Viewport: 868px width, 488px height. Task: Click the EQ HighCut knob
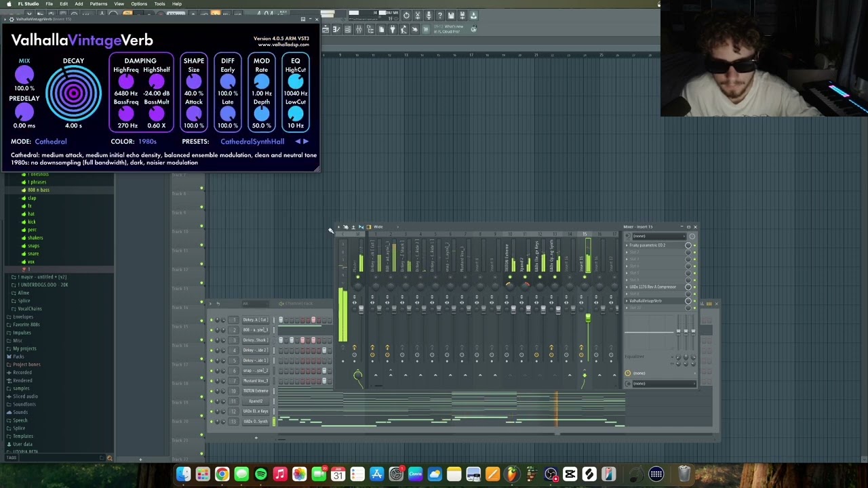tap(296, 81)
